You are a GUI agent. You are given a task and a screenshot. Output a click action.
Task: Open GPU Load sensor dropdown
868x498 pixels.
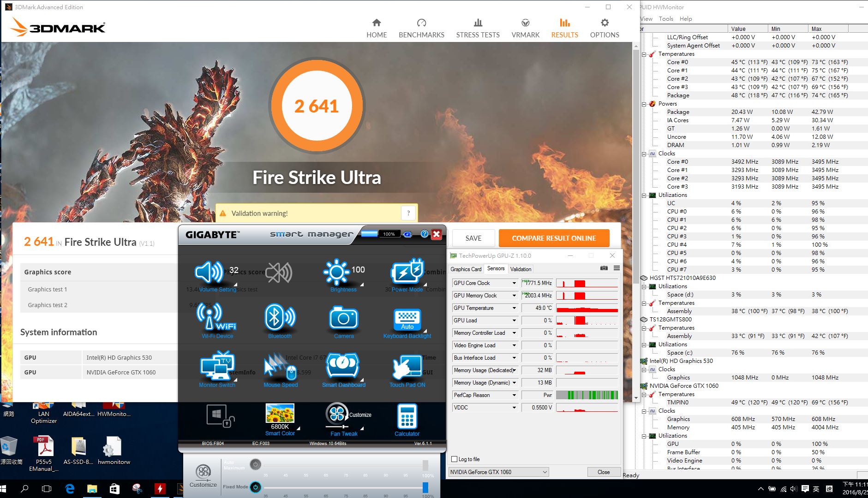(514, 320)
